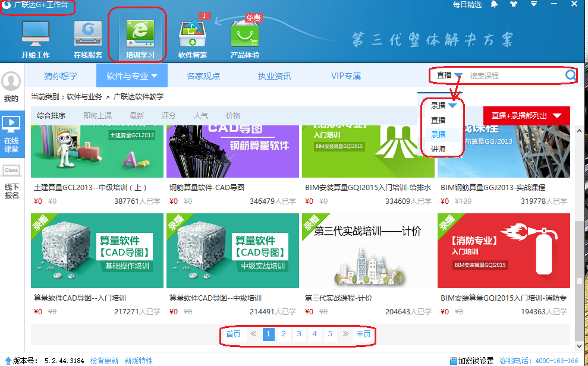Image resolution: width=588 pixels, height=366 pixels.
Task: Open the title bar dropdown menu arrow
Action: pyautogui.click(x=534, y=4)
